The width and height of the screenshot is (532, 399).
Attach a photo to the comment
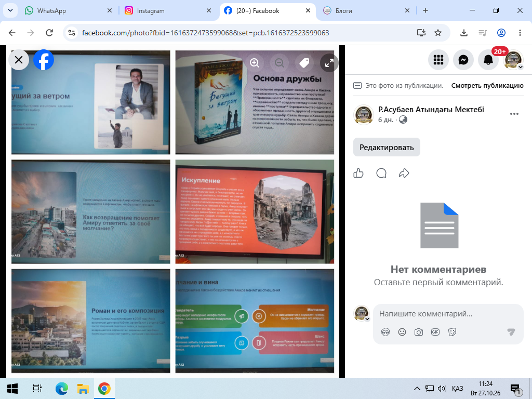[419, 332]
